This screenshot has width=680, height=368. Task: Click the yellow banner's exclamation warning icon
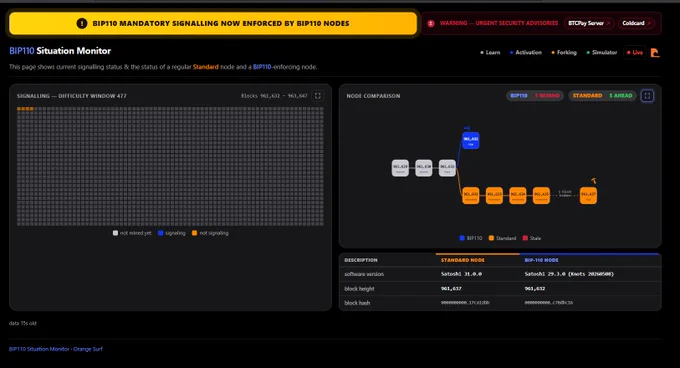point(82,23)
